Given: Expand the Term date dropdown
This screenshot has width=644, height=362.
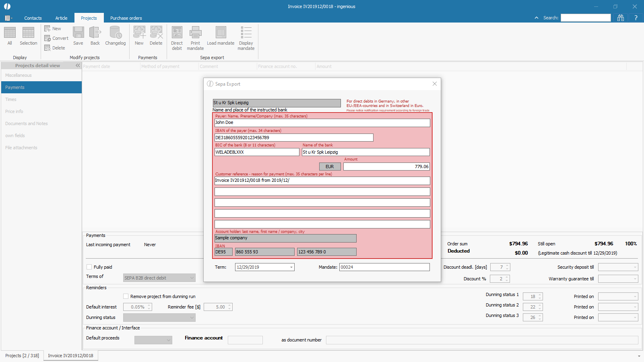Looking at the screenshot, I should coord(291,267).
